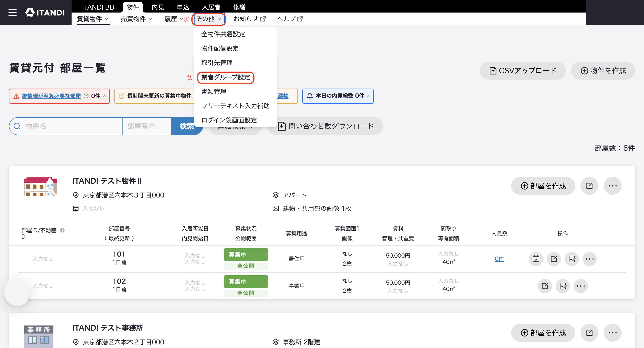The image size is (644, 348).
Task: Open more options for ITANDI テスト事務所
Action: pos(612,333)
